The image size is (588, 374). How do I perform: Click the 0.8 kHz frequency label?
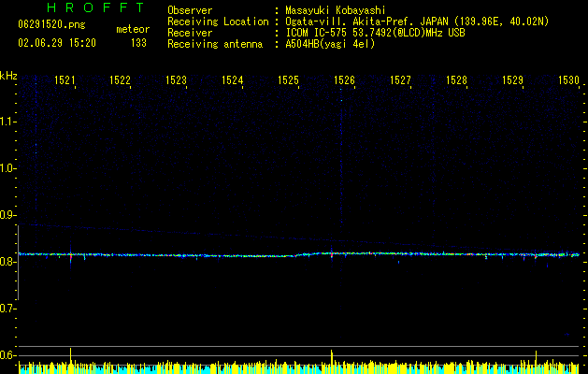tap(7, 262)
